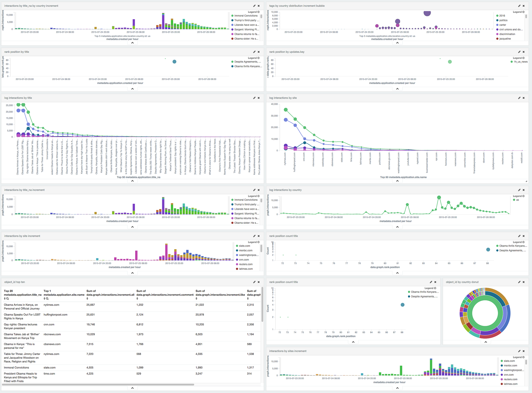Select '1h_us_news' legend color dot
532x393 pixels.
click(x=512, y=62)
